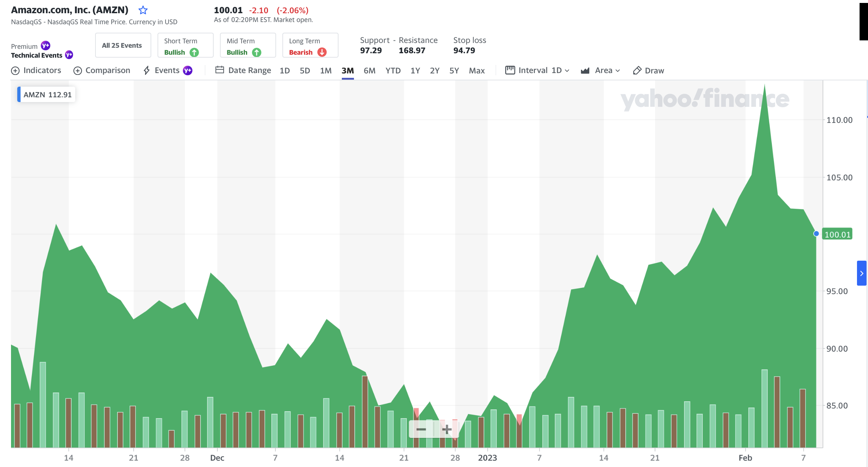The image size is (868, 467).
Task: Open the Short Term Bullish card
Action: click(185, 46)
